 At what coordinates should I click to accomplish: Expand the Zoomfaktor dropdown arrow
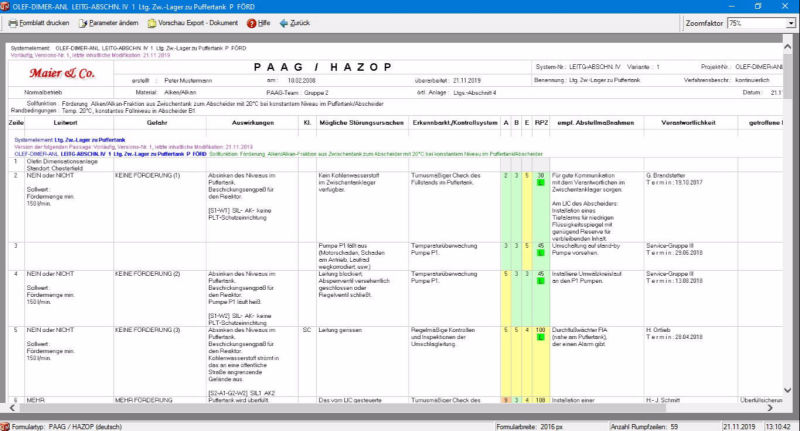click(792, 22)
